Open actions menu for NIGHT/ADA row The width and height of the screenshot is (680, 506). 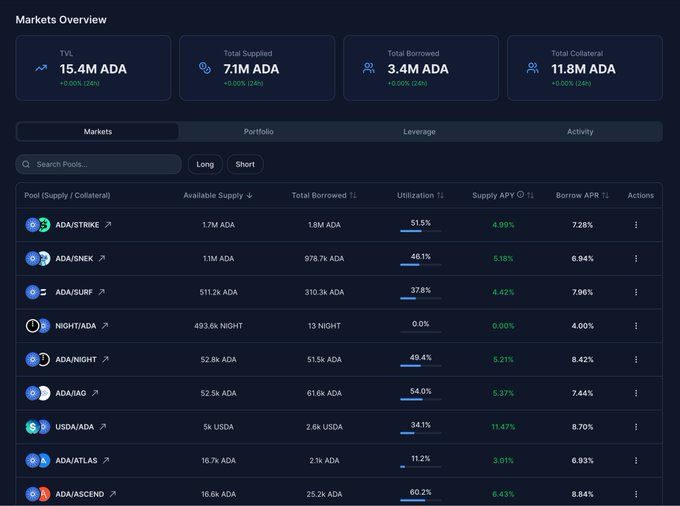[x=636, y=326]
